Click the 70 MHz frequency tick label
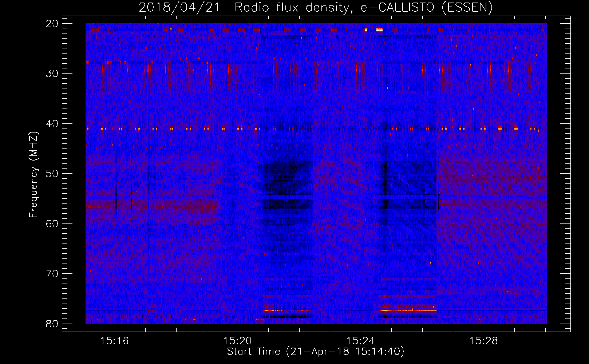The width and height of the screenshot is (589, 364). pyautogui.click(x=52, y=274)
